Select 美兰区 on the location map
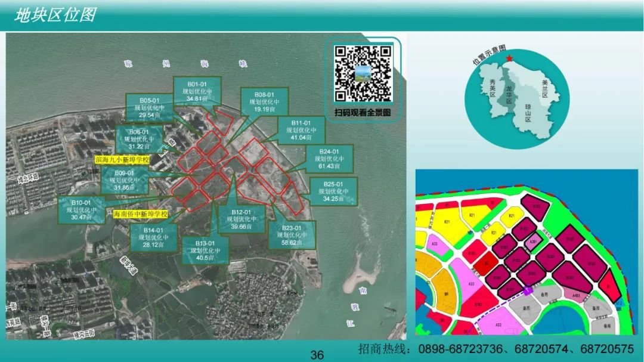The height and width of the screenshot is (362, 644). [x=544, y=88]
